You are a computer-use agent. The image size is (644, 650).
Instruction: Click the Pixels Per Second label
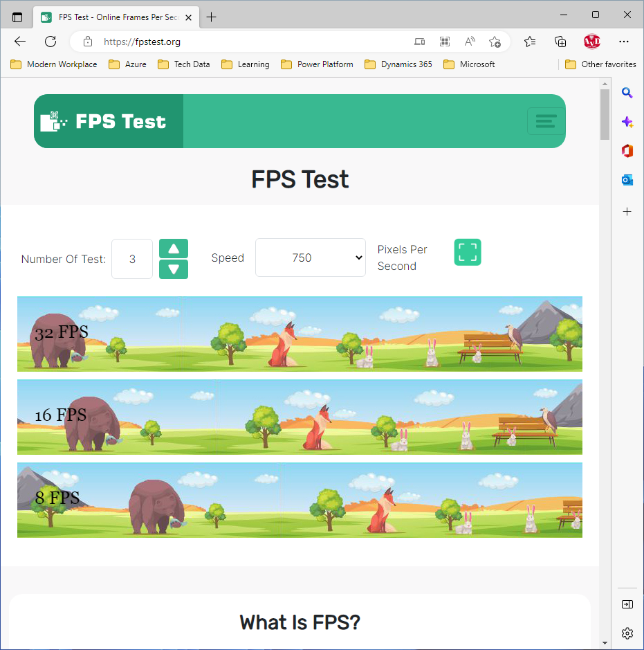[x=402, y=258]
